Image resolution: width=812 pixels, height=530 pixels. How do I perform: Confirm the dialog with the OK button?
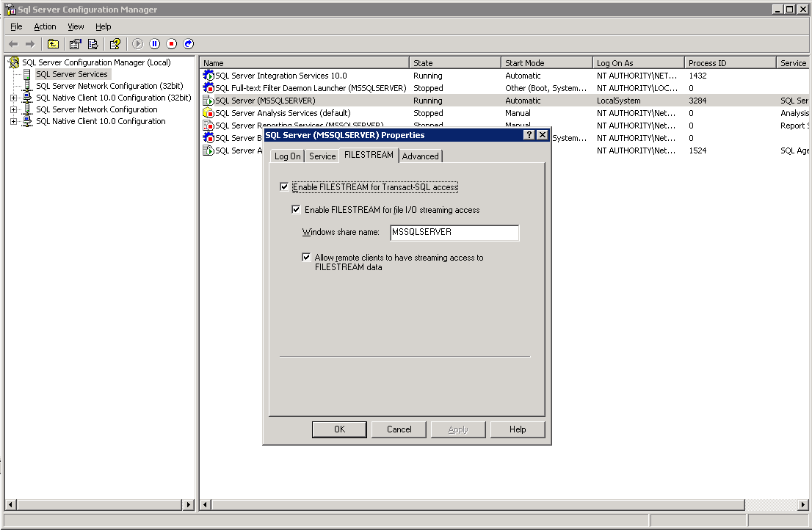pyautogui.click(x=339, y=429)
